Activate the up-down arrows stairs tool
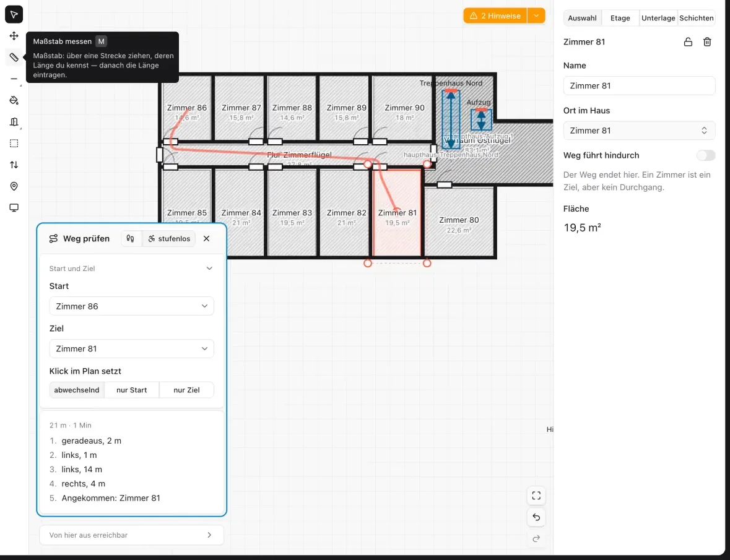This screenshot has width=730, height=560. (x=14, y=165)
